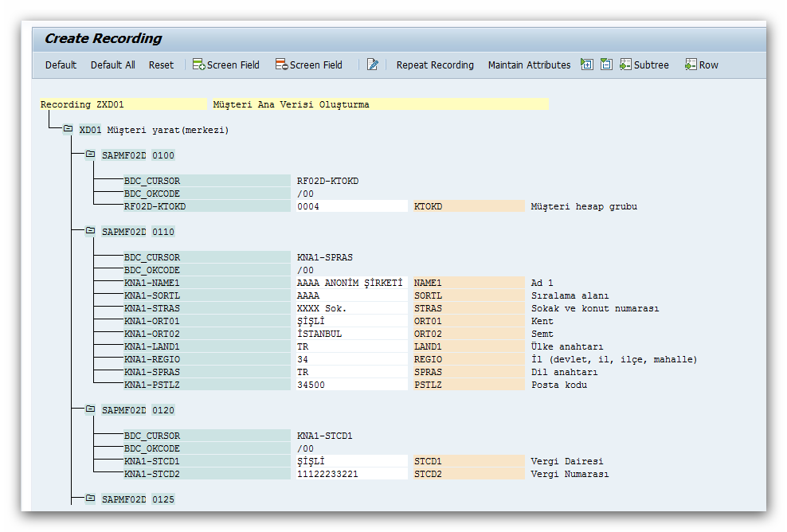The width and height of the screenshot is (787, 532).
Task: Click the pencil edit icon in toolbar
Action: click(x=372, y=65)
